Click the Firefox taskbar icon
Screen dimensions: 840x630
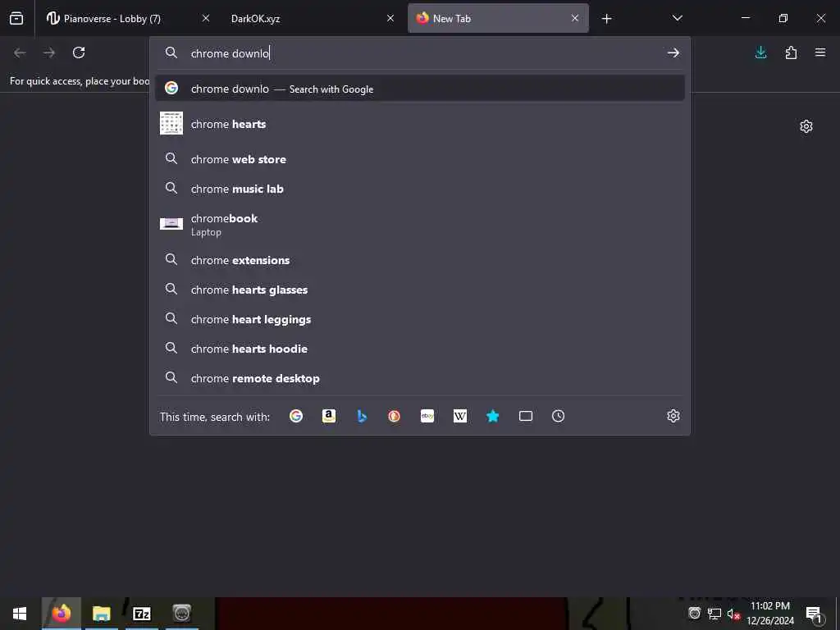click(x=61, y=614)
